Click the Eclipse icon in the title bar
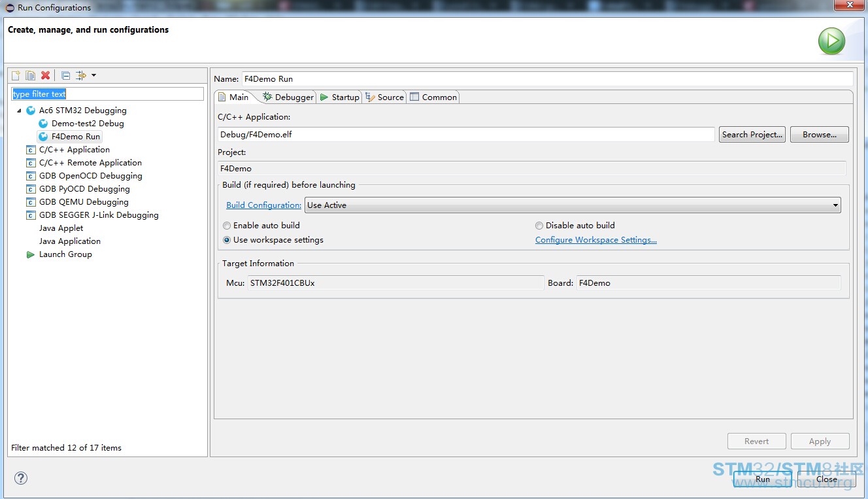This screenshot has width=868, height=499. click(9, 8)
